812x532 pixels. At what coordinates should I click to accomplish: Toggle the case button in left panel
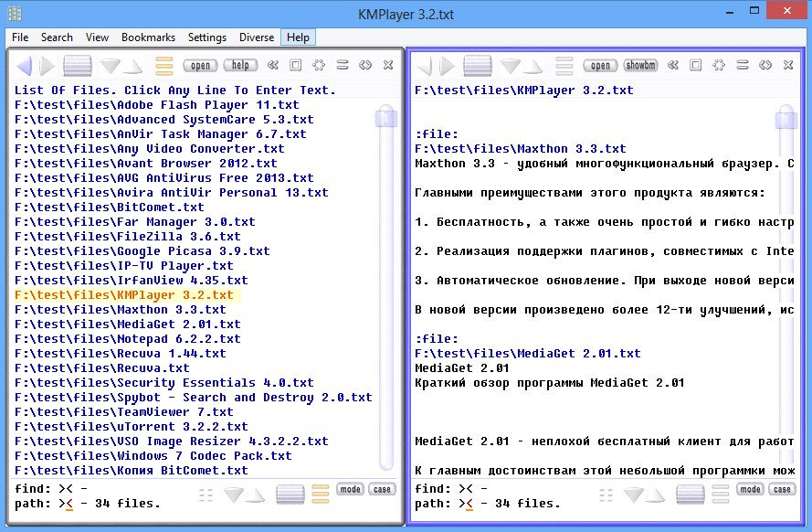point(382,489)
